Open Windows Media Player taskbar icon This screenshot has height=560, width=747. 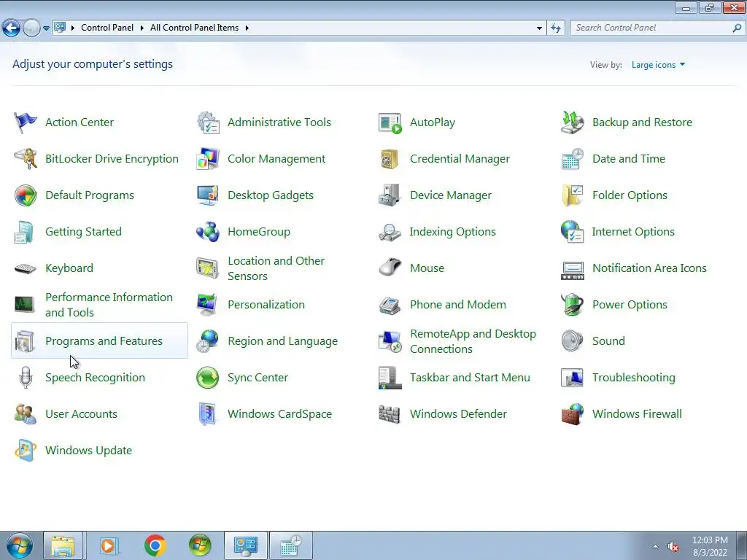(109, 545)
